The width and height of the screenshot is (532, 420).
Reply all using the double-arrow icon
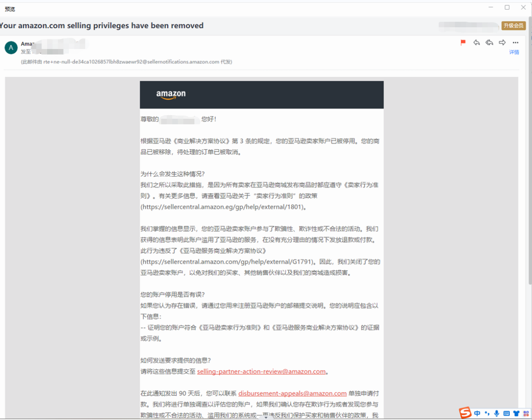click(489, 43)
